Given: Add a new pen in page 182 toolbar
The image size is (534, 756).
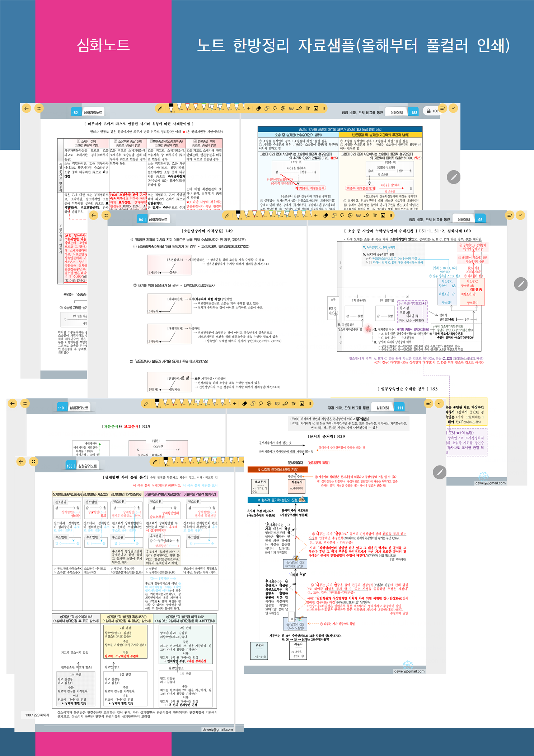Looking at the screenshot, I should pos(248,108).
